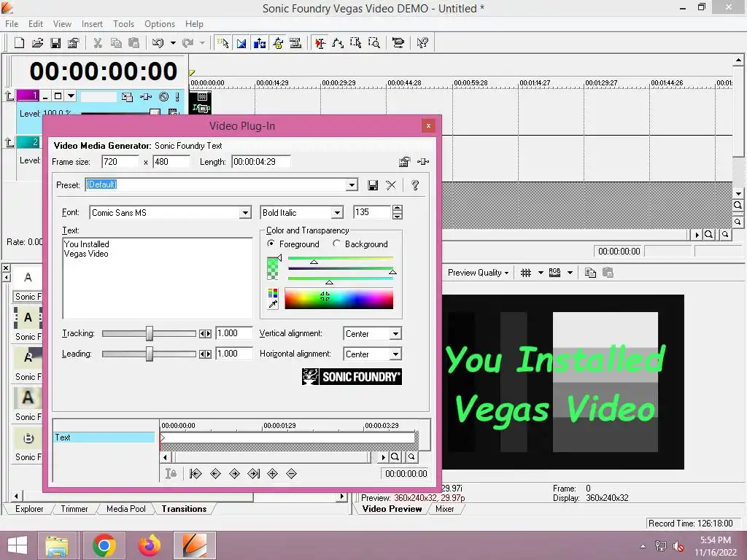Select the Envelope edit tool icon
Viewport: 747px width, 560px height.
click(x=338, y=43)
